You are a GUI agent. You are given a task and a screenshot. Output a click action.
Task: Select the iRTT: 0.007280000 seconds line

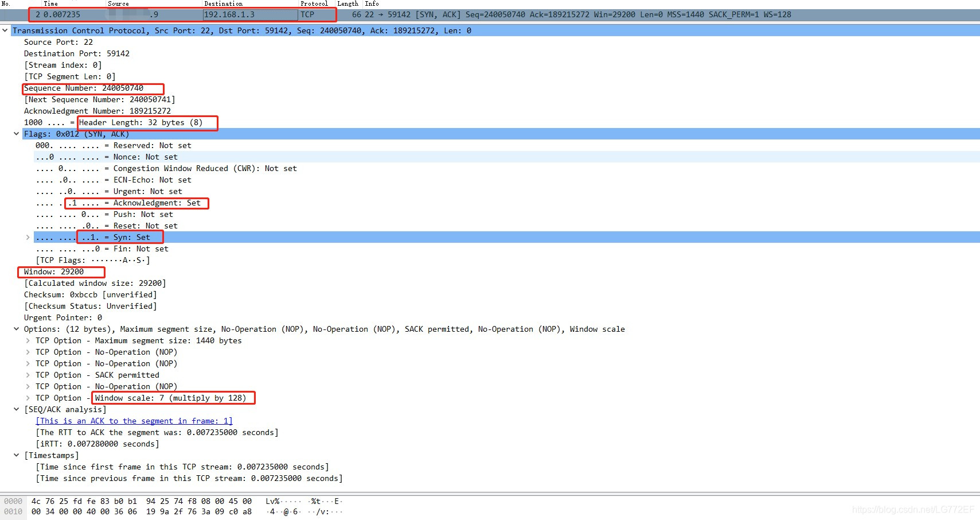click(97, 444)
